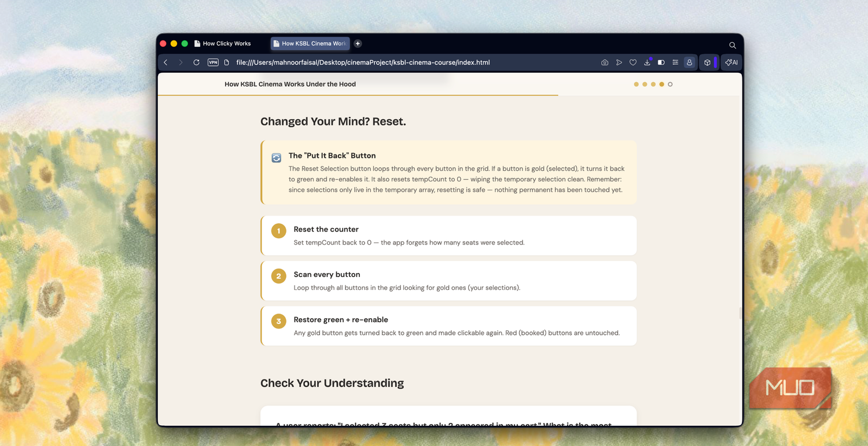The height and width of the screenshot is (446, 868).
Task: Click the play-shaped flow icon in toolbar
Action: [x=619, y=62]
